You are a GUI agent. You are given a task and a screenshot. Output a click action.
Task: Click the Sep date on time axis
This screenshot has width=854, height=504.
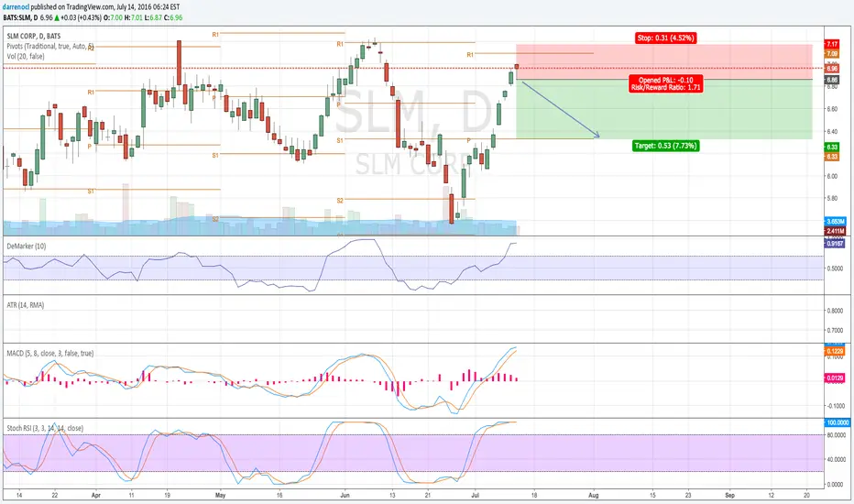(729, 495)
